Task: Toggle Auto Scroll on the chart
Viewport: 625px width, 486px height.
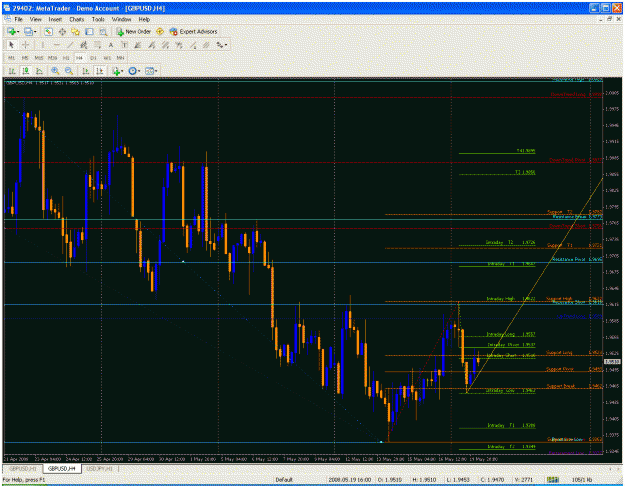Action: [86, 71]
